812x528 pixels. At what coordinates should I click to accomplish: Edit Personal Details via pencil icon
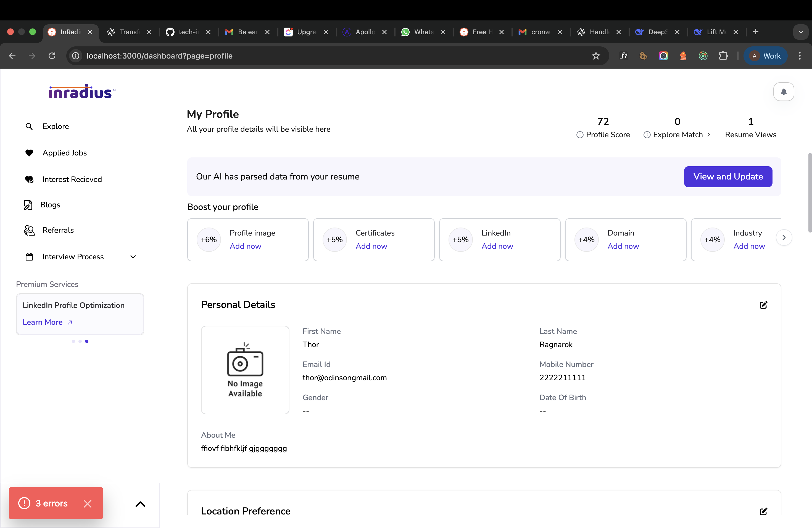pos(763,305)
